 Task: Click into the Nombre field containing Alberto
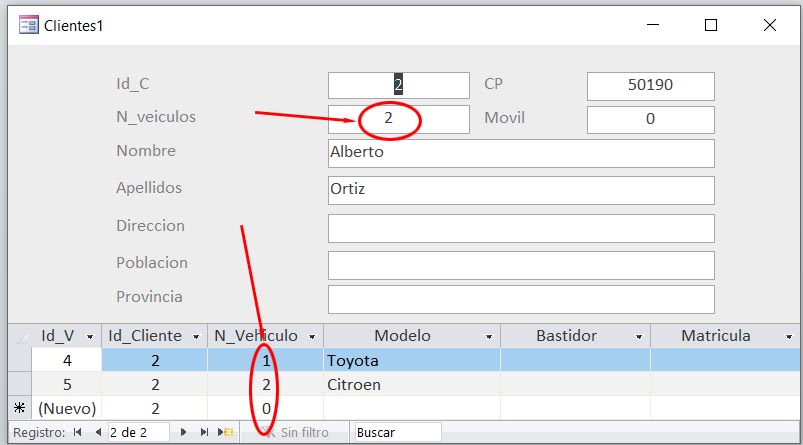(521, 153)
